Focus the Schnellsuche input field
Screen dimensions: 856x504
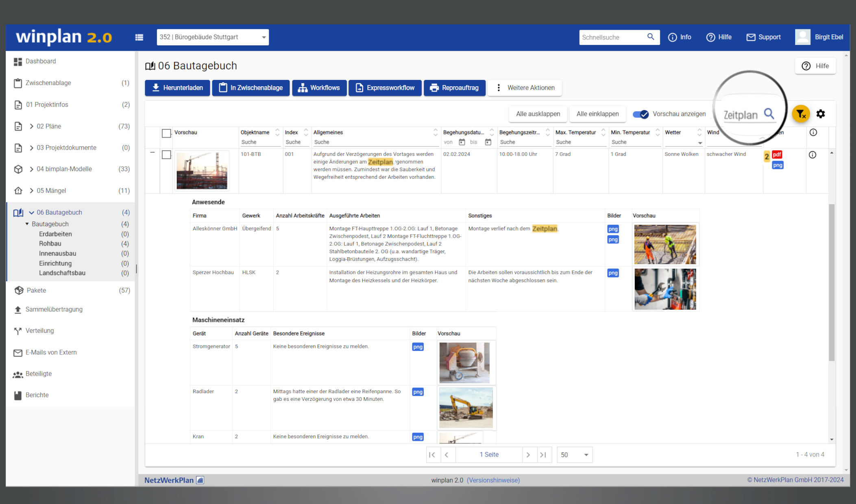(x=612, y=37)
